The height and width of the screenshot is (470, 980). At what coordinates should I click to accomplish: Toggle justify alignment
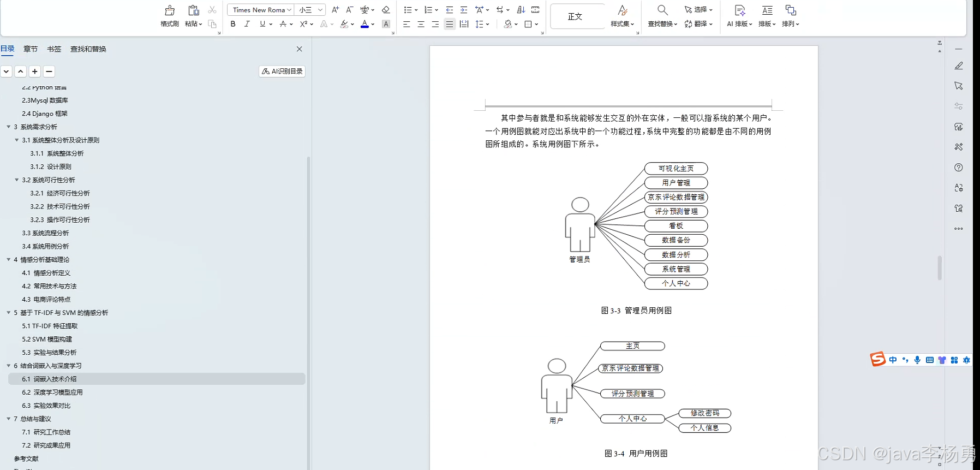[449, 24]
